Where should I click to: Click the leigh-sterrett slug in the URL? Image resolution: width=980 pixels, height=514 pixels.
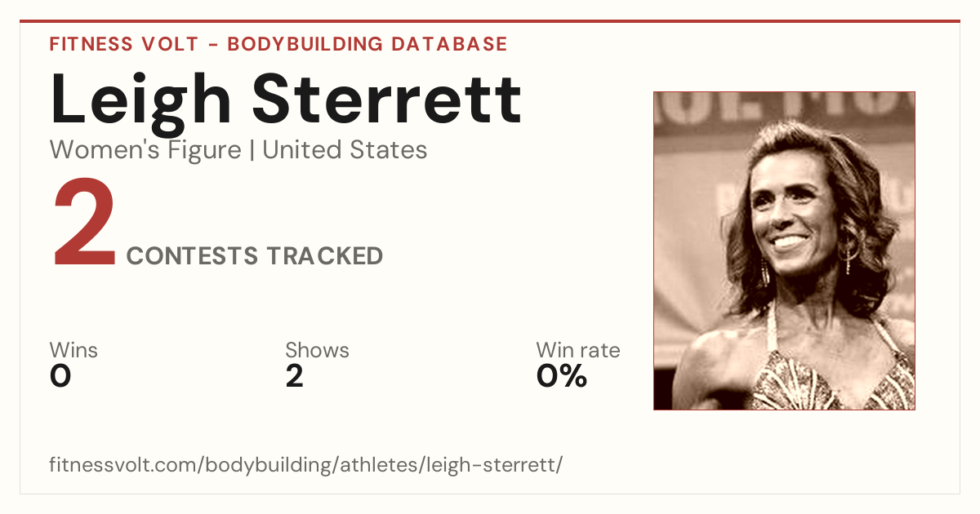point(492,465)
